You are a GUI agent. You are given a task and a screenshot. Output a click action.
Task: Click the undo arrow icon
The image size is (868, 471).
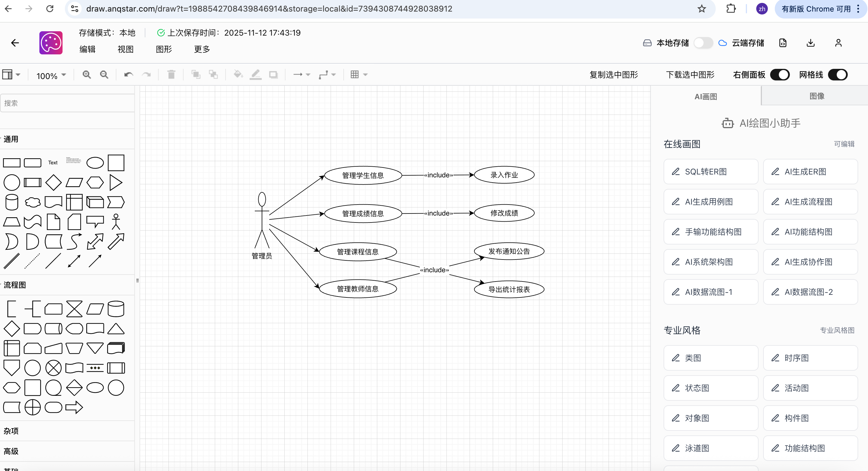[128, 74]
